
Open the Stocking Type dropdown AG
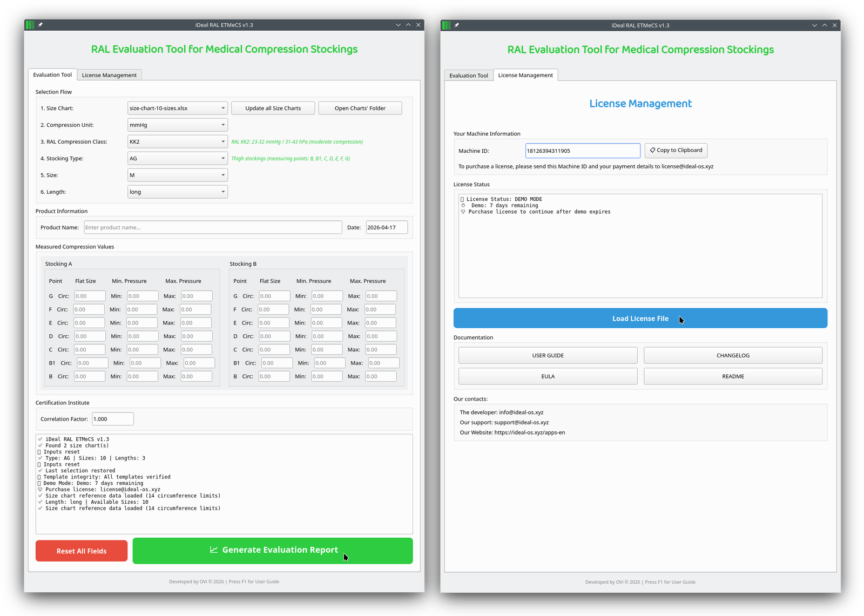178,158
